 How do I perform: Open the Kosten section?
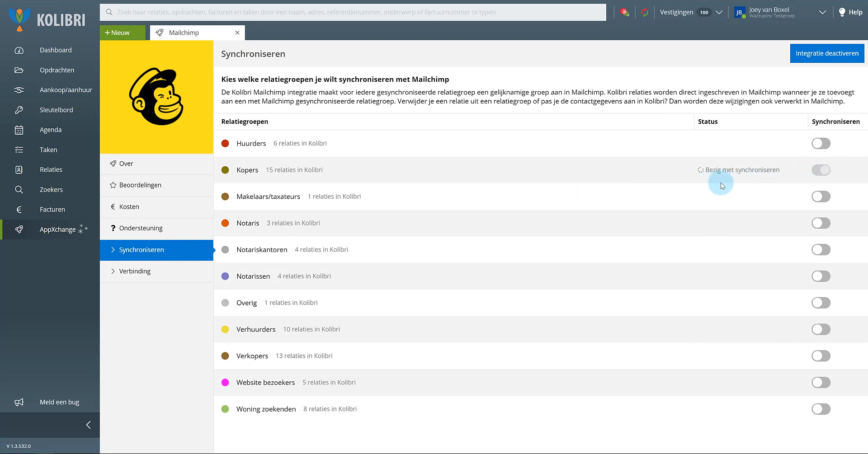[156, 207]
